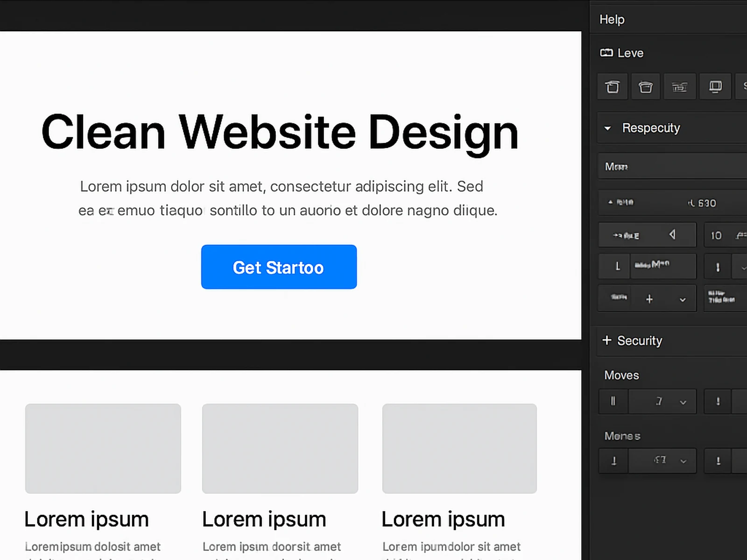
Task: Choose the layout lines icon in Leve toolbar
Action: point(679,87)
